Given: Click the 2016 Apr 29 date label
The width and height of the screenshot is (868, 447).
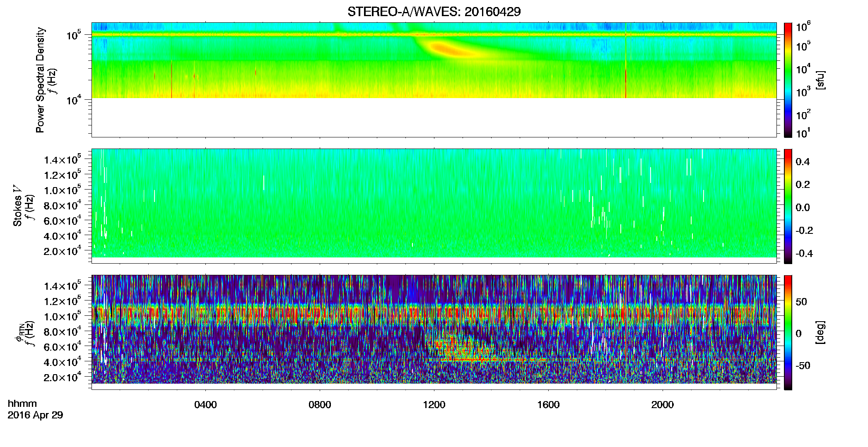Looking at the screenshot, I should point(35,415).
